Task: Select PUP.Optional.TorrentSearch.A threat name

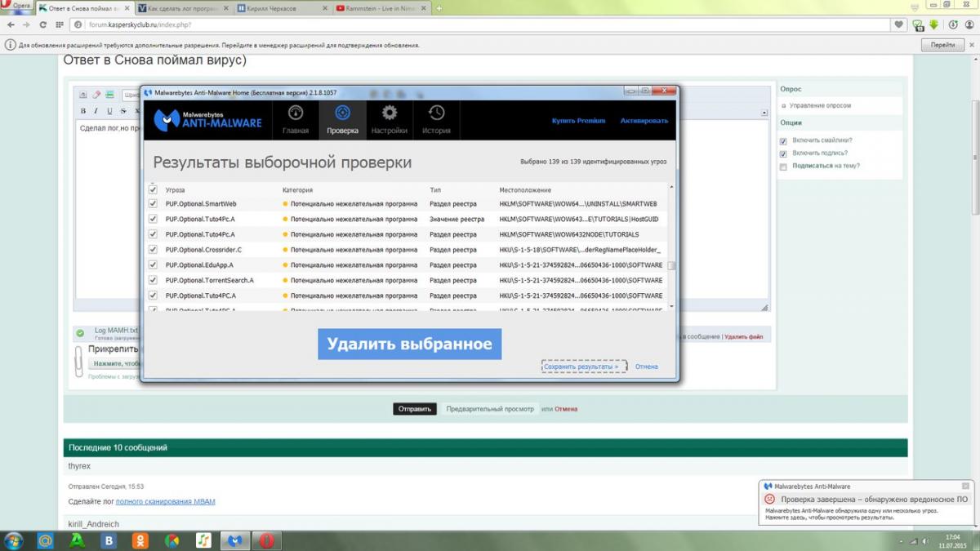Action: tap(209, 280)
